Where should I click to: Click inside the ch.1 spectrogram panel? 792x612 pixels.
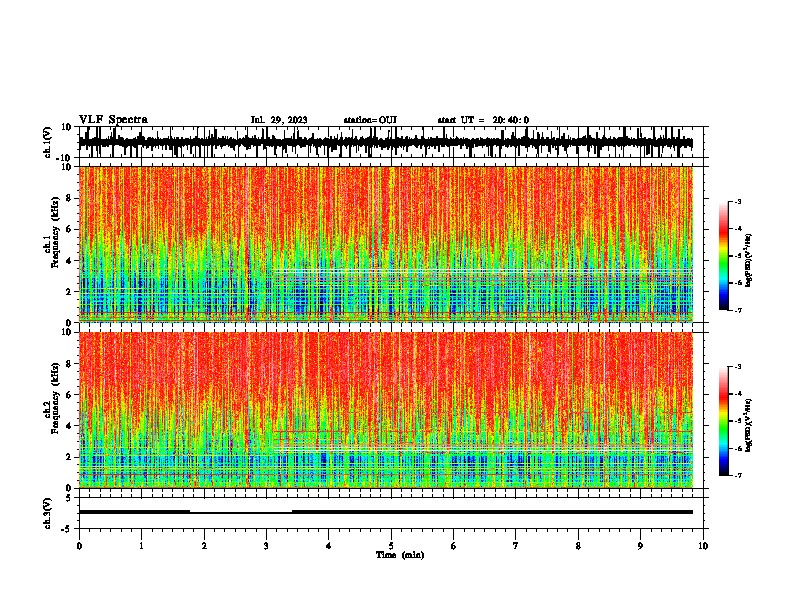pos(386,244)
